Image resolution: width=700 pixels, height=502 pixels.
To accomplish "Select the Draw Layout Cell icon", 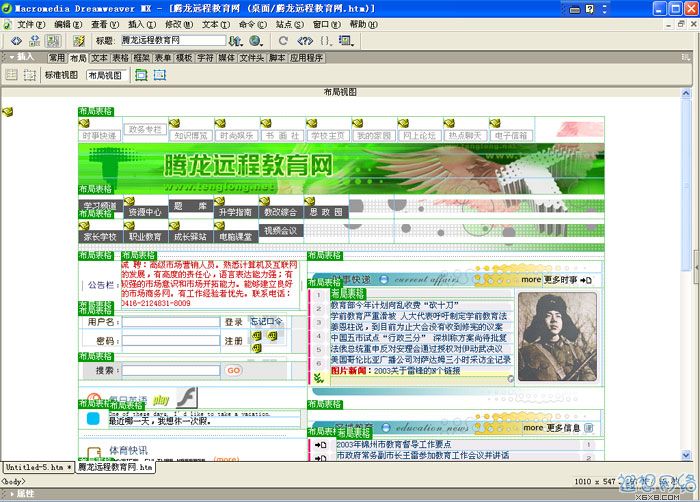I will click(160, 75).
